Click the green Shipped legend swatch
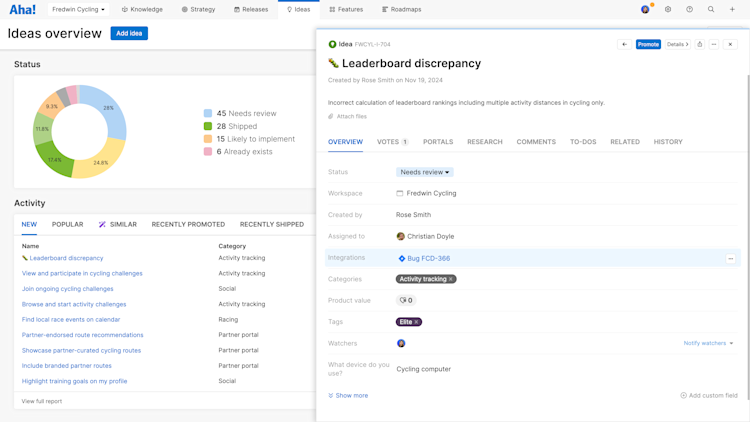 [208, 126]
